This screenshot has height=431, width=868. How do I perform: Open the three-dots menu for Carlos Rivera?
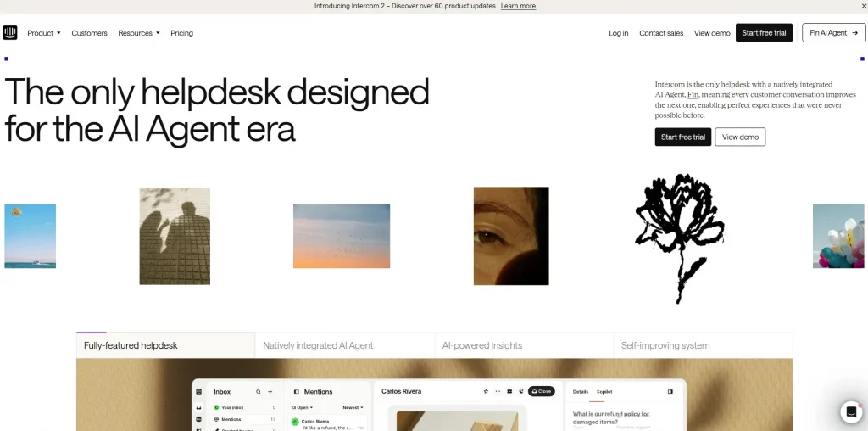498,391
